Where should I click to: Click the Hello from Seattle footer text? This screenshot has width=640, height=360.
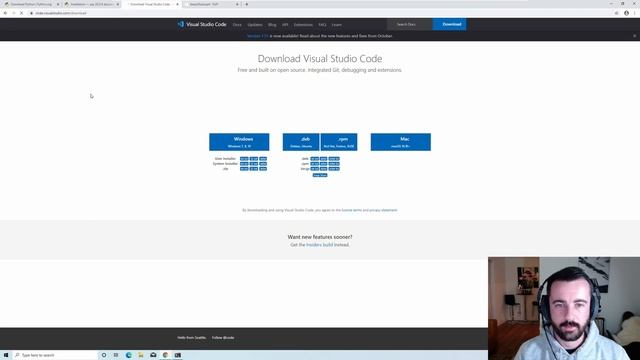pos(191,338)
